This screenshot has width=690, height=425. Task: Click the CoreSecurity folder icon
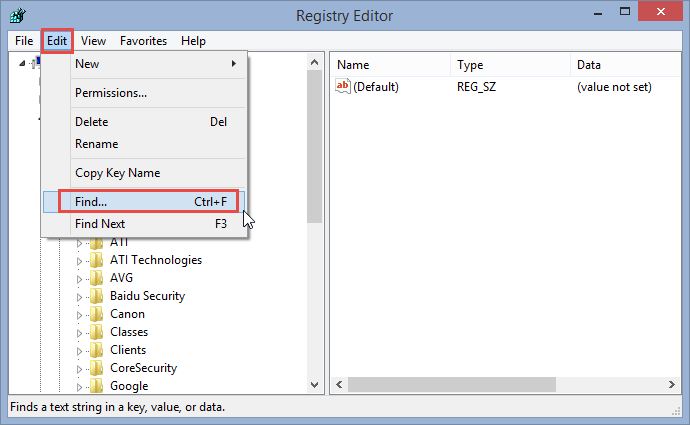click(96, 368)
